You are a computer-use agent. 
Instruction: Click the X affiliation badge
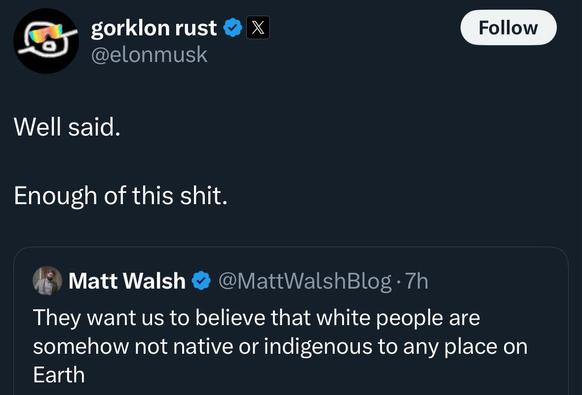click(x=258, y=28)
